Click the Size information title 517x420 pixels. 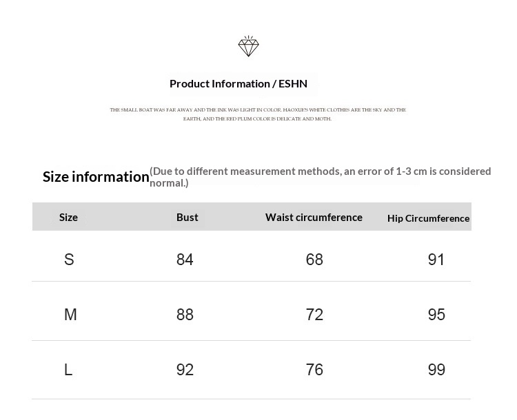tap(96, 177)
